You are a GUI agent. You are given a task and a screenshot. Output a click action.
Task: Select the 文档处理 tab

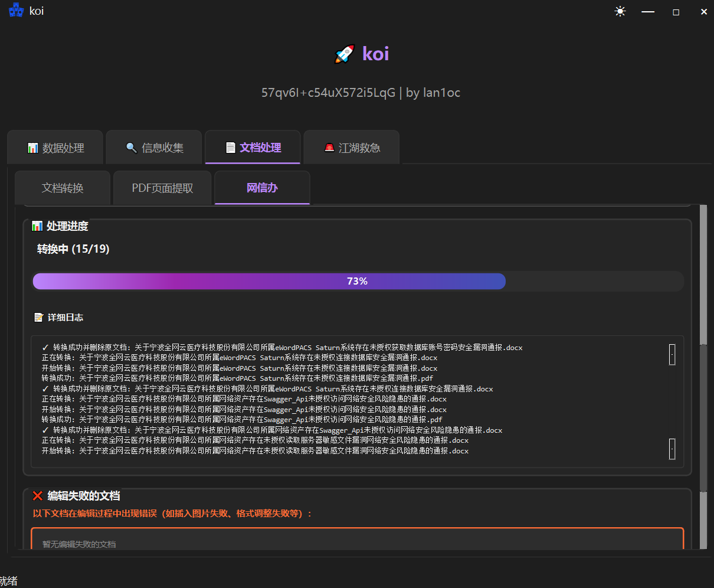(253, 148)
